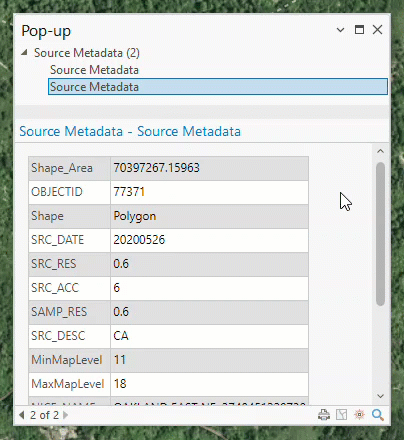Click the SRC_DESC field name
Image resolution: width=404 pixels, height=440 pixels.
(58, 336)
